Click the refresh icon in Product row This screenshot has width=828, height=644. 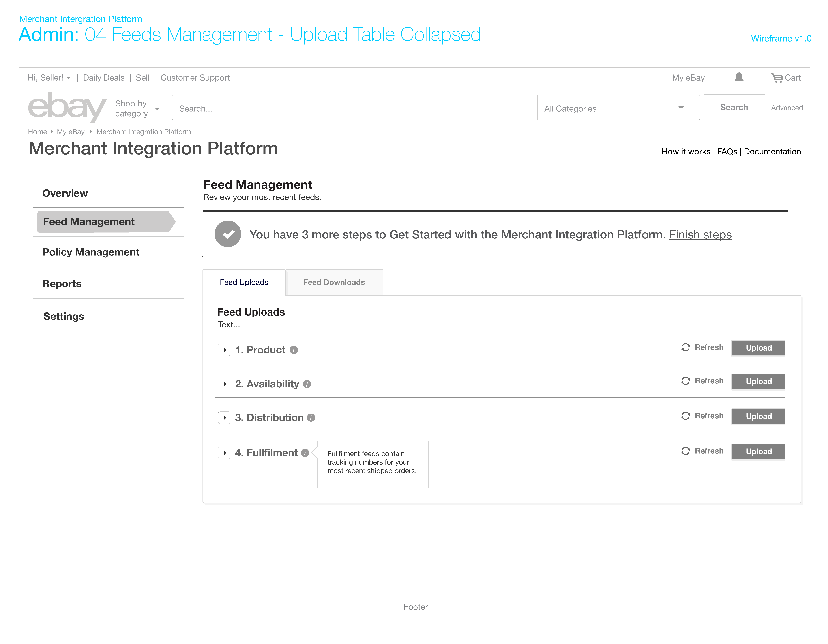[x=685, y=347]
